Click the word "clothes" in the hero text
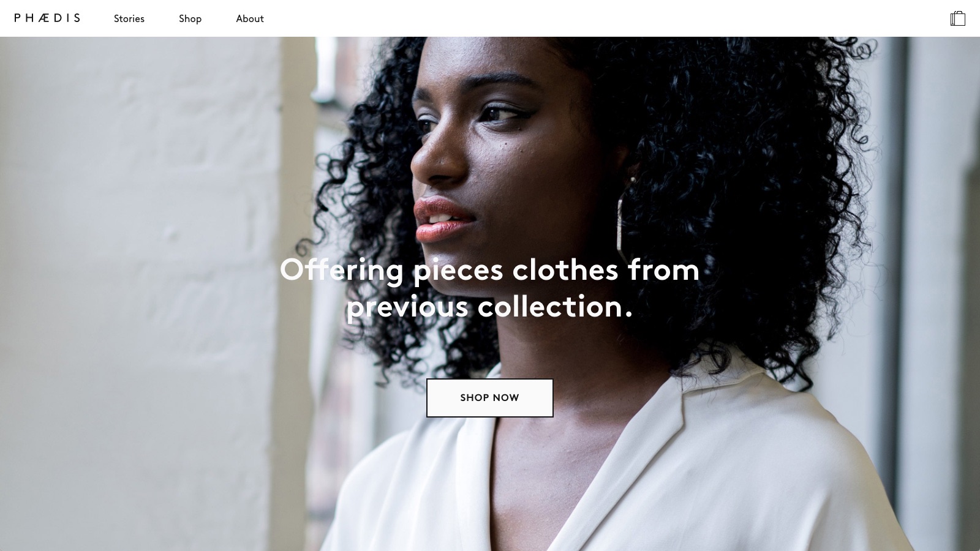 click(565, 270)
